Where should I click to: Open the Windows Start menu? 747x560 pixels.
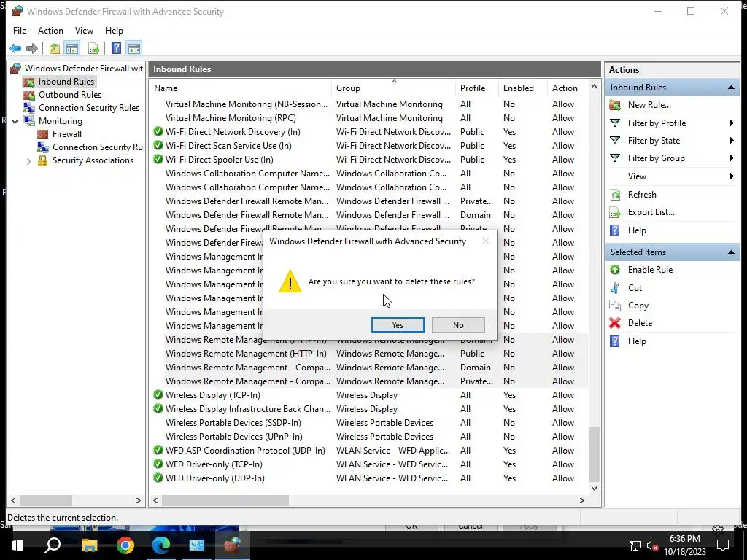pos(18,545)
